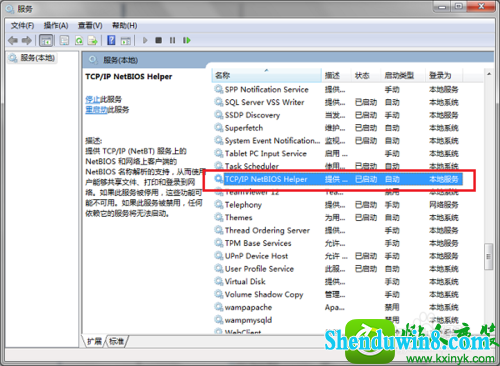
Task: Select the TCP/IP NetBIOS Helper name
Action: tap(266, 179)
